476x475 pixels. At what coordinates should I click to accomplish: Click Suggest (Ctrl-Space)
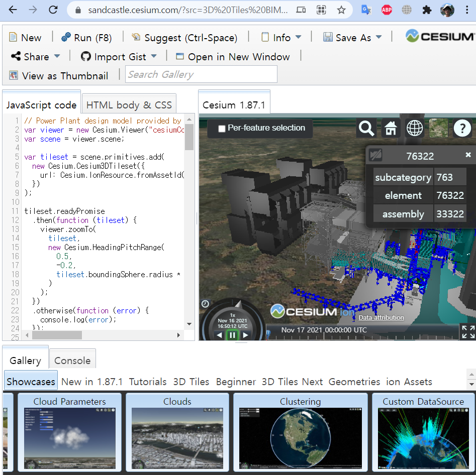(x=184, y=38)
